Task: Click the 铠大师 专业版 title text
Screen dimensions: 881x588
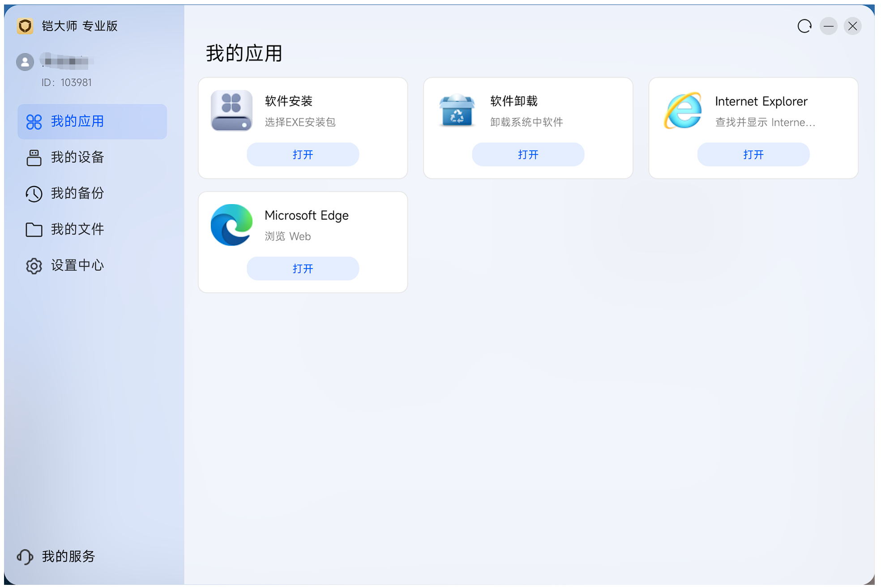Action: (x=80, y=26)
